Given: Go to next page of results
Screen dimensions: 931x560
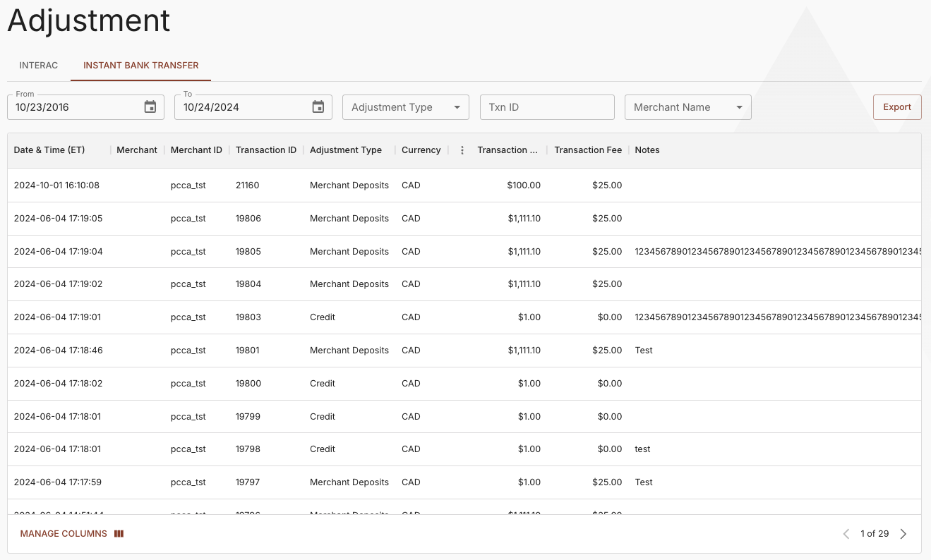Looking at the screenshot, I should click(x=903, y=534).
